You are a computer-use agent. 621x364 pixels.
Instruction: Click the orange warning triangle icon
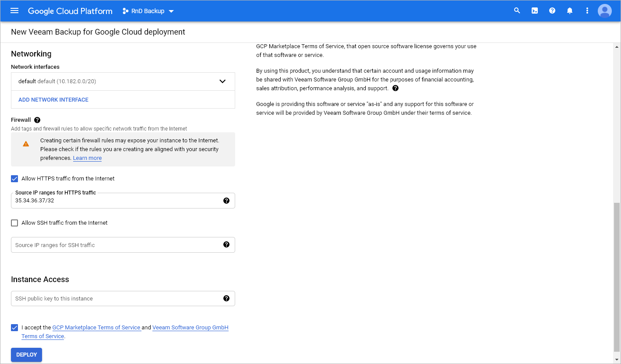[x=26, y=144]
